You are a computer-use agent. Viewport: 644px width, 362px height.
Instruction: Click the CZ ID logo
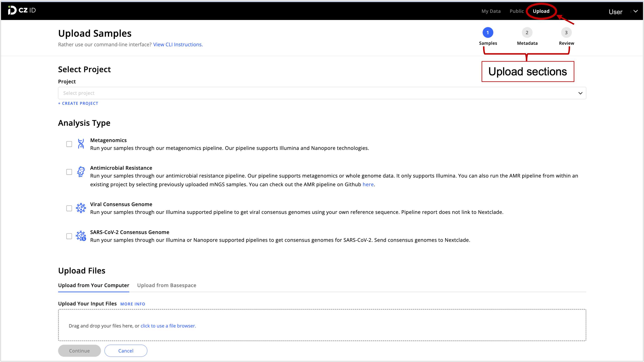pyautogui.click(x=22, y=10)
